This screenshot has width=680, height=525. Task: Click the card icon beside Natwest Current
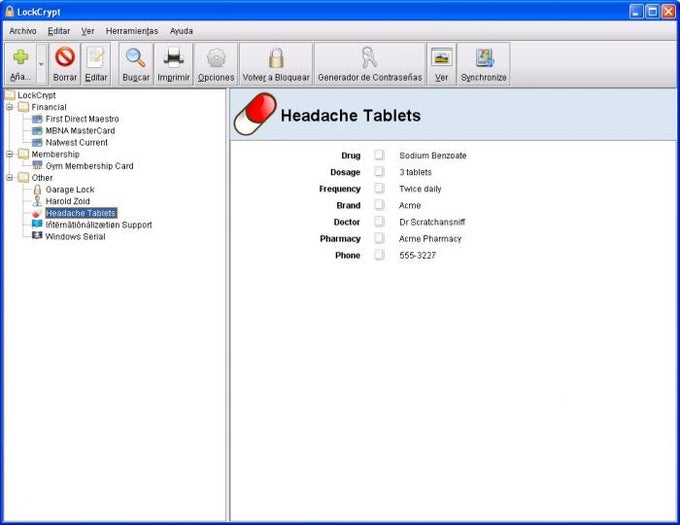pyautogui.click(x=37, y=142)
